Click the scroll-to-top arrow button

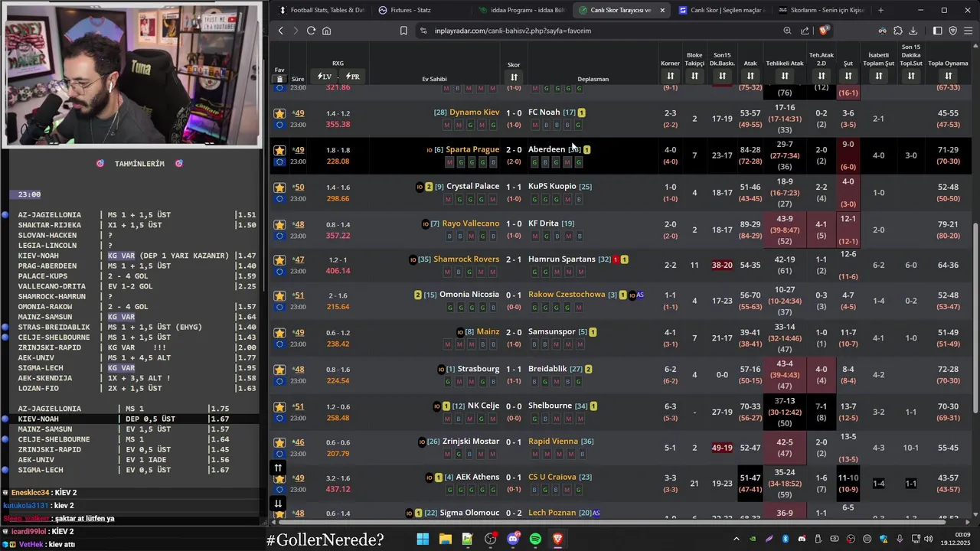(x=278, y=468)
